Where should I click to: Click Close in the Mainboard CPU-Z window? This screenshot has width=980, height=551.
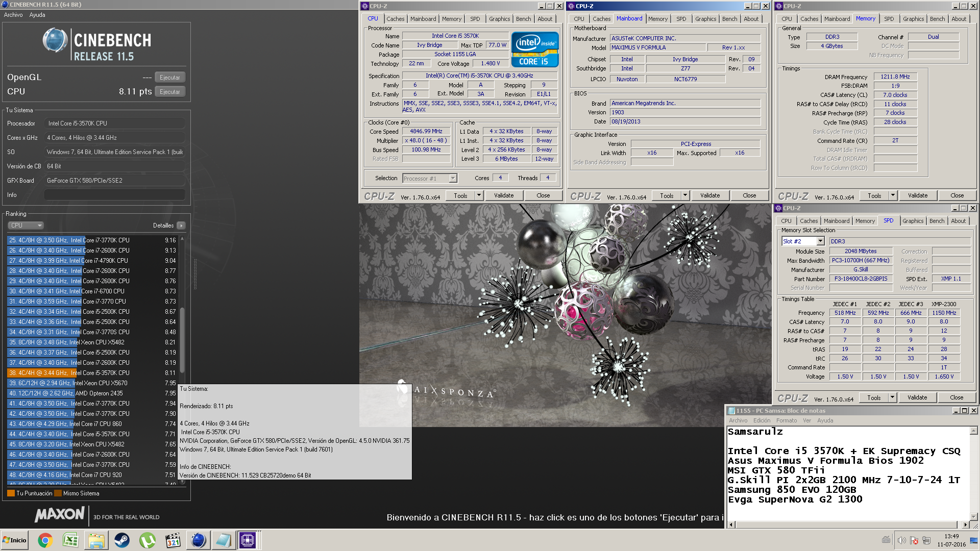(x=749, y=195)
